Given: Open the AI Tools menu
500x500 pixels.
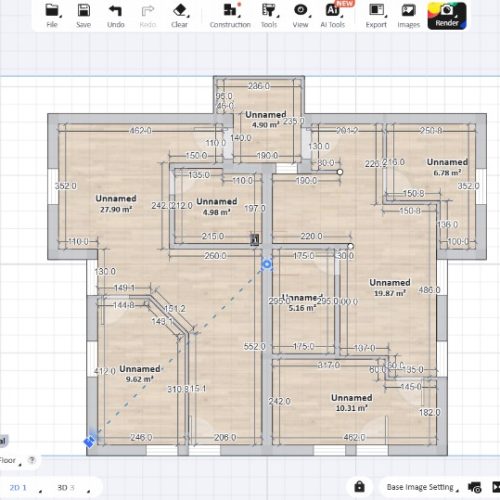Looking at the screenshot, I should 333,16.
